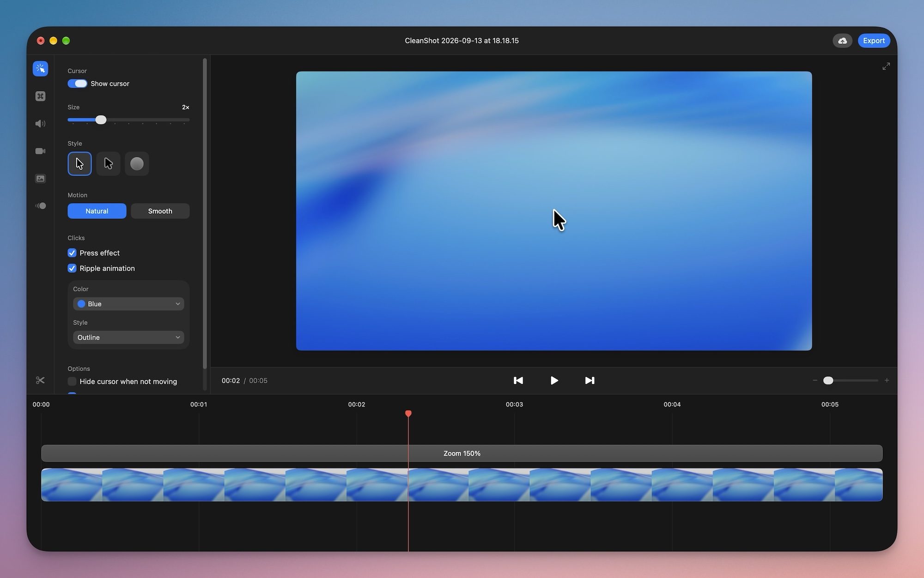Viewport: 924px width, 578px height.
Task: Click the red playhead marker
Action: (x=408, y=414)
